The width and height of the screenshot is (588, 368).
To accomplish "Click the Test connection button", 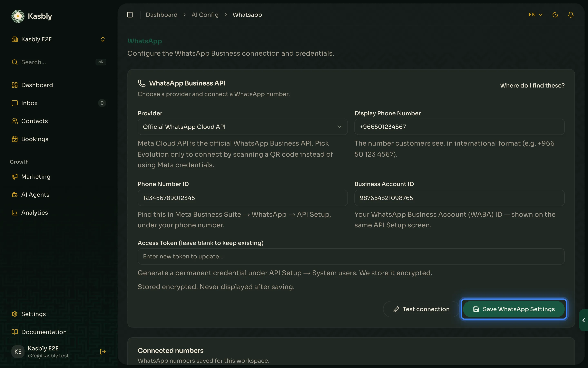I will point(421,309).
